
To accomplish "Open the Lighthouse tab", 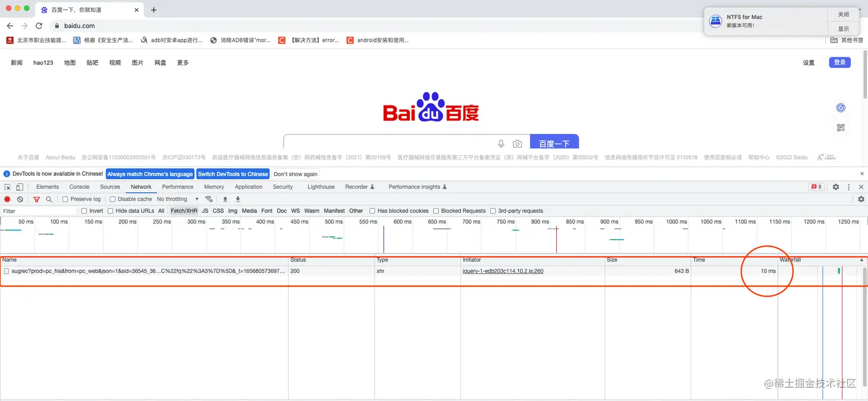I will tap(321, 187).
